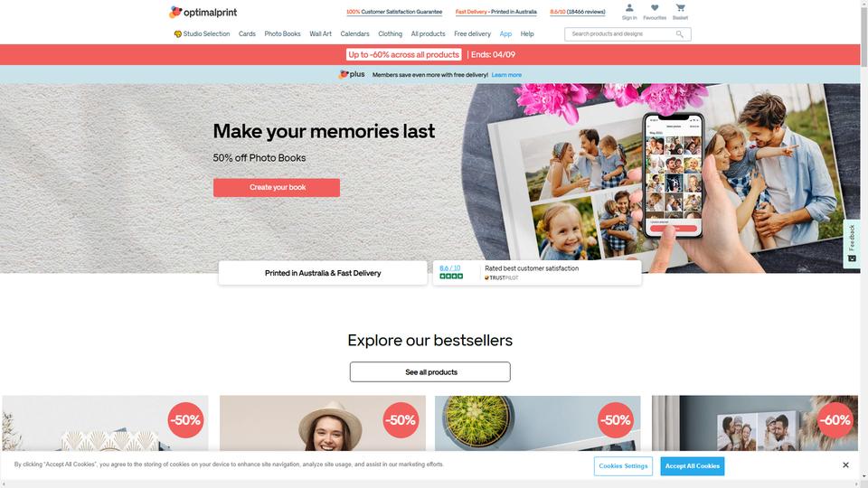This screenshot has width=868, height=488.
Task: Click the search magnifier icon
Action: 679,34
